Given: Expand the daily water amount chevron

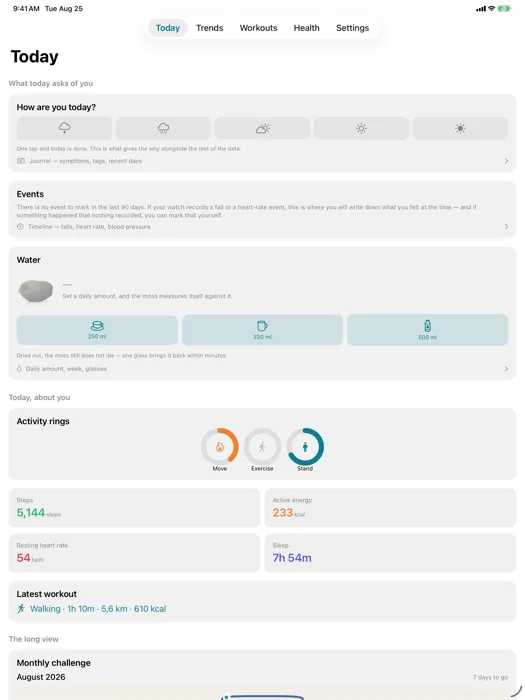Looking at the screenshot, I should 506,369.
